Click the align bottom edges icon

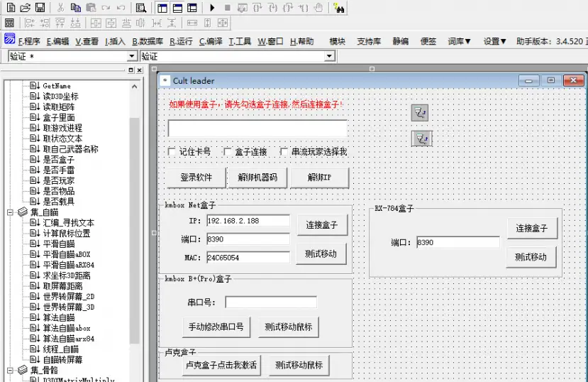tap(75, 23)
